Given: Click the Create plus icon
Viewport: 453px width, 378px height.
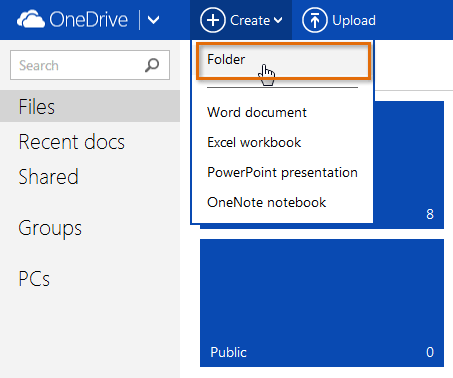Looking at the screenshot, I should tap(213, 20).
